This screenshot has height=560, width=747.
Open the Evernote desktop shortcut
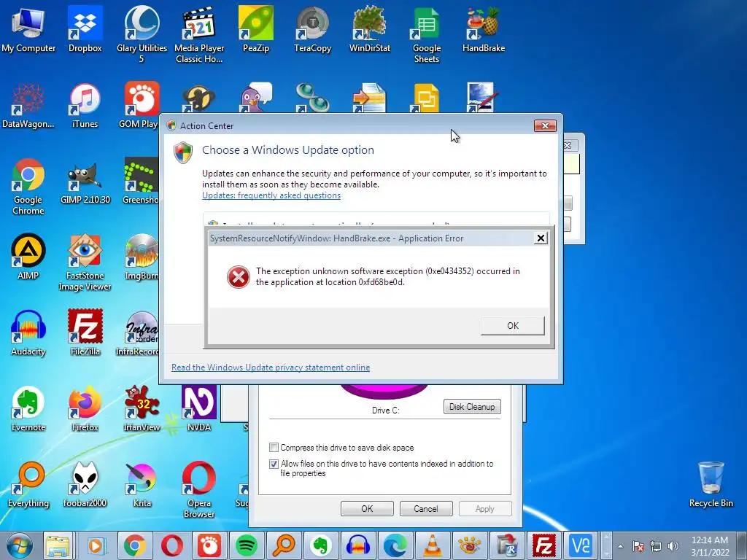(x=28, y=409)
